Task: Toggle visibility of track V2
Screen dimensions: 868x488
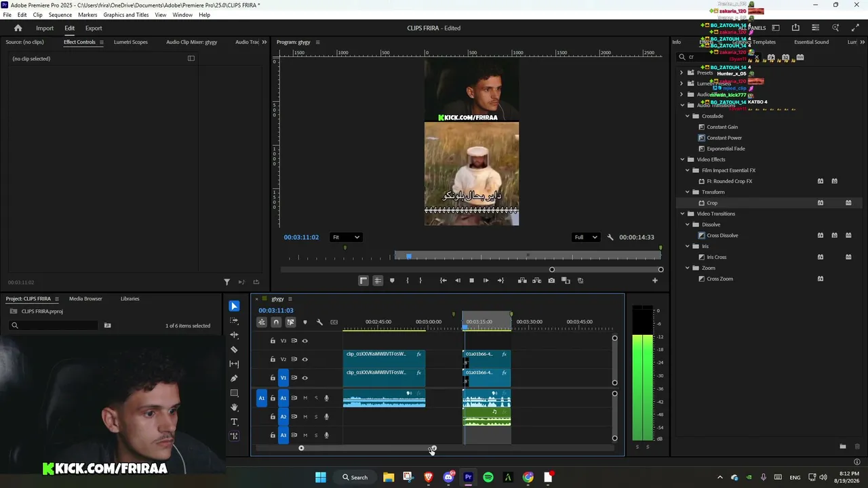Action: pos(305,359)
